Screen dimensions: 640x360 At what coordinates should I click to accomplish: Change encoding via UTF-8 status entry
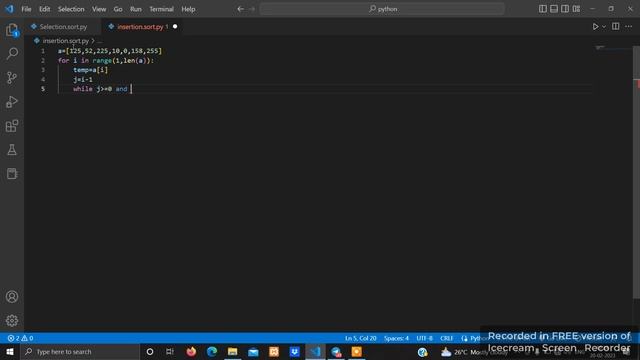[x=424, y=338]
